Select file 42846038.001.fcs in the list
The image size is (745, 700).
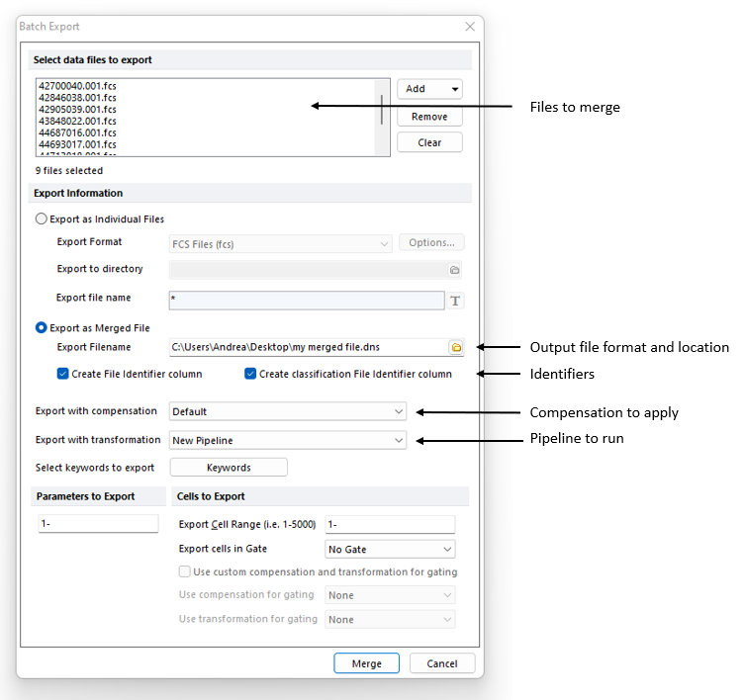tap(77, 98)
